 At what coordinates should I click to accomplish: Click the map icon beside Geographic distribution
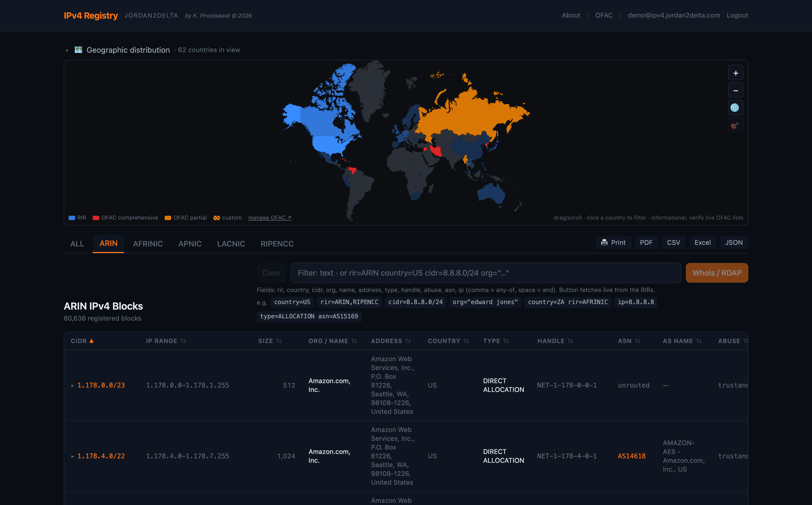point(78,50)
